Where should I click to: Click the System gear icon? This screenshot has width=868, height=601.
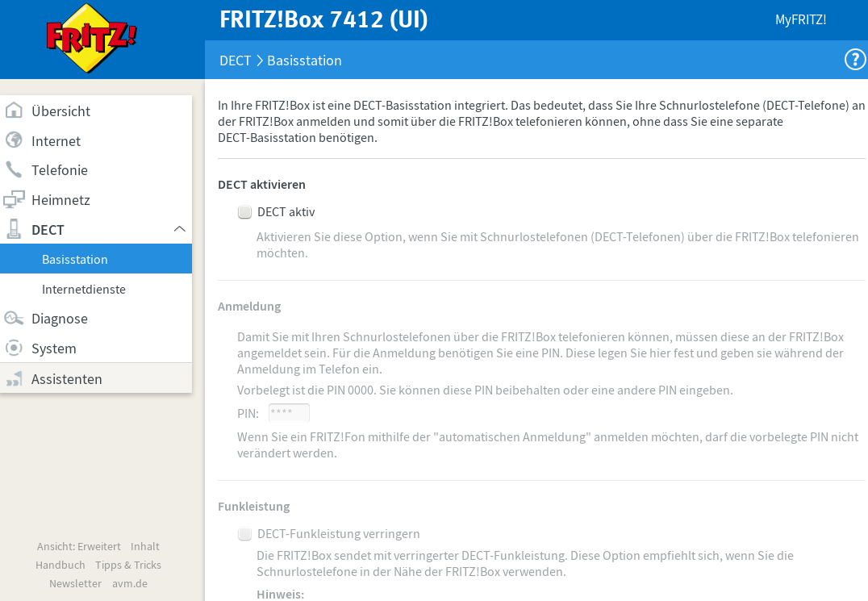(14, 348)
